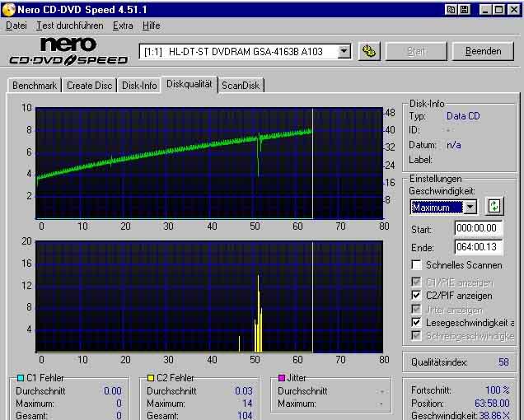Image resolution: width=524 pixels, height=420 pixels.
Task: Expand the HL-DT-ST DVDRAM drive dropdown
Action: (x=344, y=51)
